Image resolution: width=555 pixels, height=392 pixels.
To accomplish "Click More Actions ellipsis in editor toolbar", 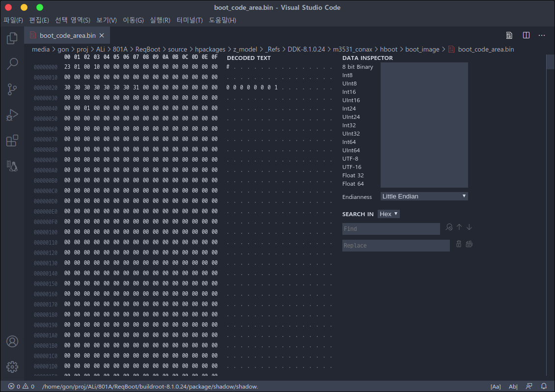I will [542, 35].
